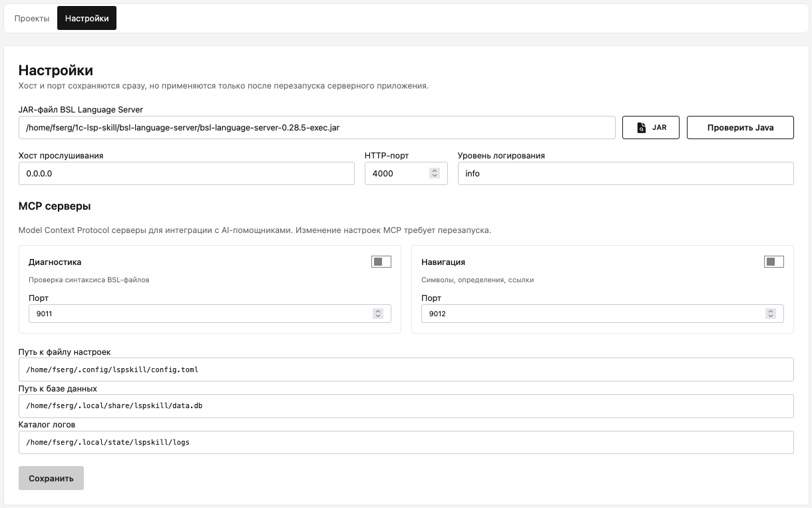Click the HTTP-порт label

click(x=387, y=156)
